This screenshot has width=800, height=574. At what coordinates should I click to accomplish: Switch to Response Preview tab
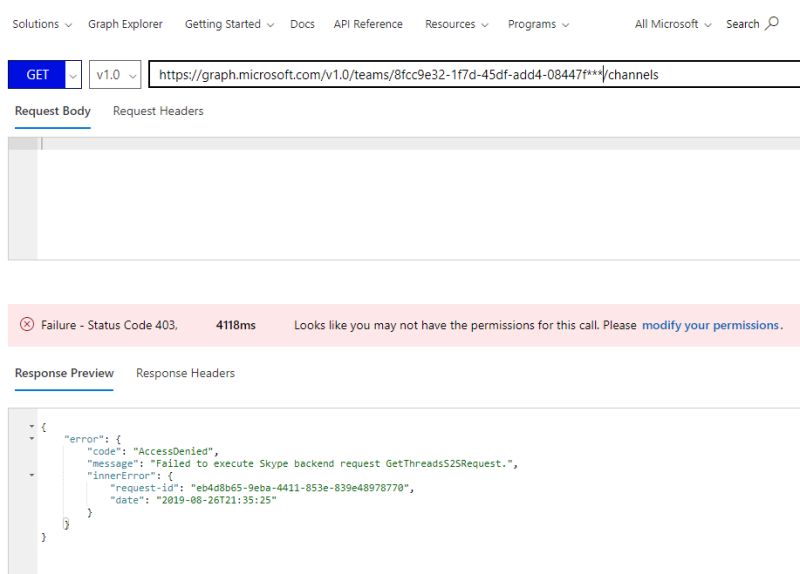(64, 373)
